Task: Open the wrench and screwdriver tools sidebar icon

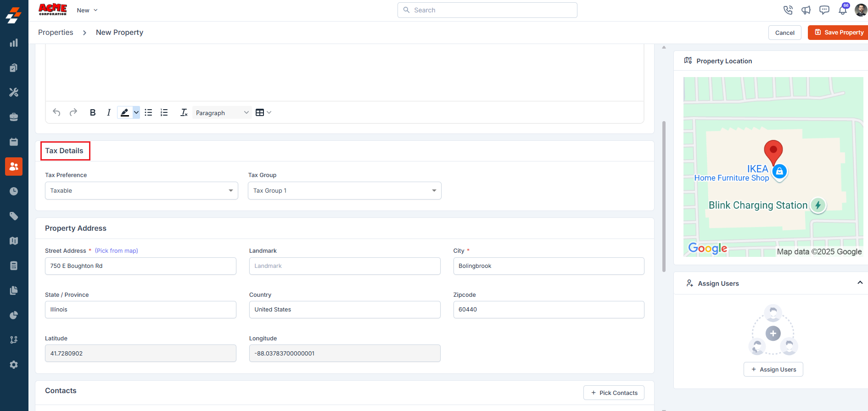Action: click(14, 92)
